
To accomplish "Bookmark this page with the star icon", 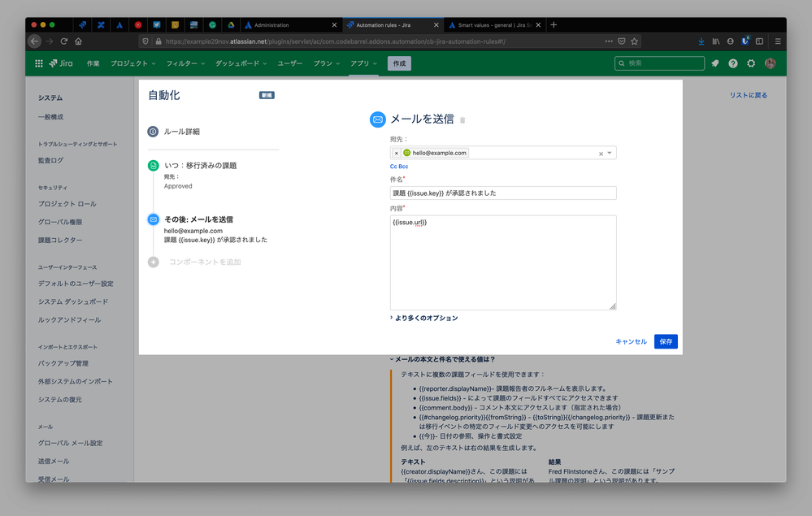I will 634,41.
